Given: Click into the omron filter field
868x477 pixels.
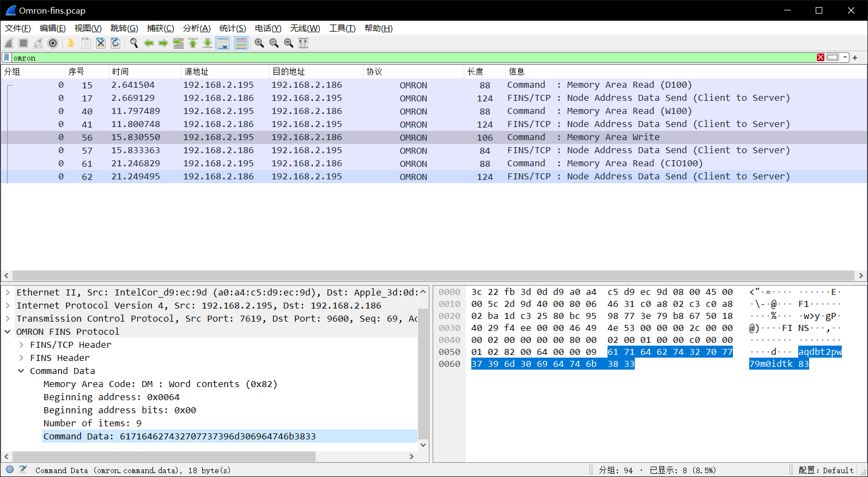Looking at the screenshot, I should click(413, 57).
